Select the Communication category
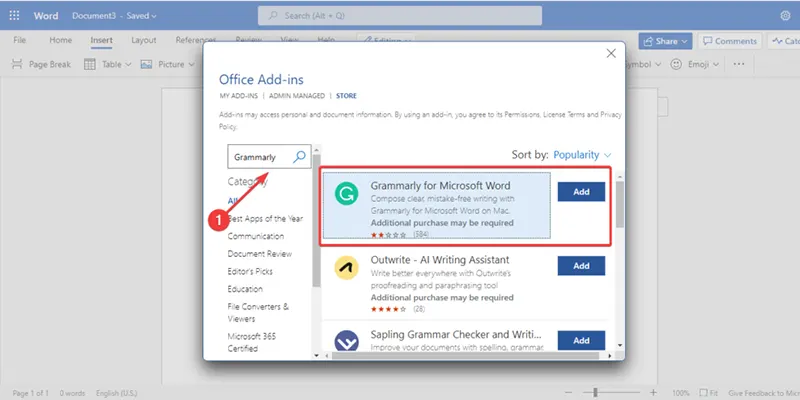This screenshot has height=400, width=800. (x=256, y=236)
